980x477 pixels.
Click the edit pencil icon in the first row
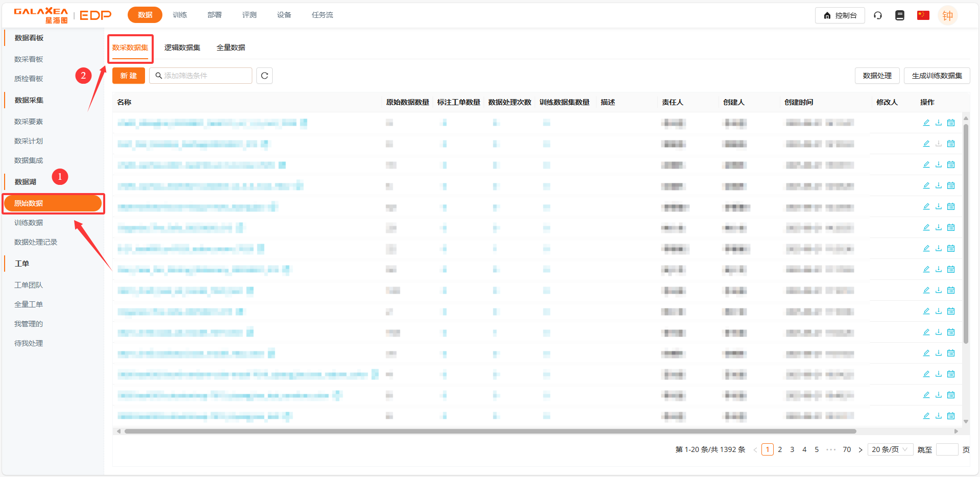point(926,123)
